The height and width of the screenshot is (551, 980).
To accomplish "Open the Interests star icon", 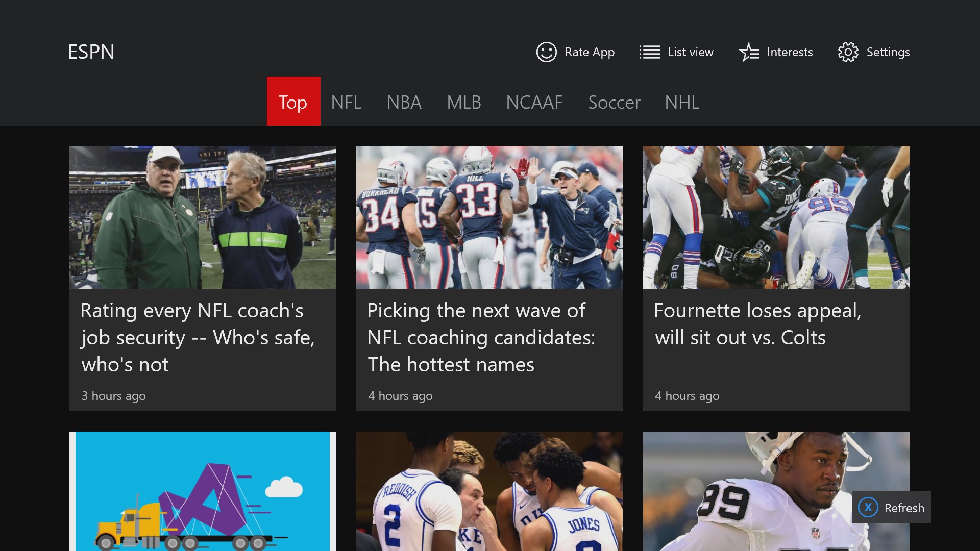I will coord(749,52).
